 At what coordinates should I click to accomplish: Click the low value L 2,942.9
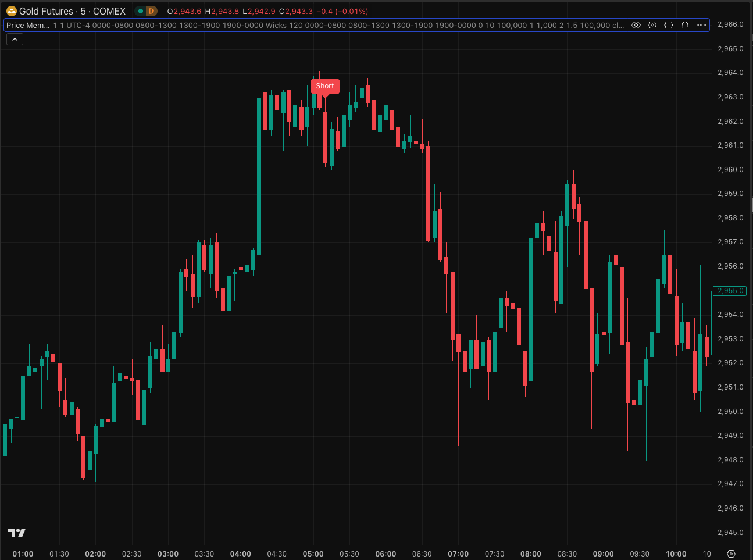259,11
